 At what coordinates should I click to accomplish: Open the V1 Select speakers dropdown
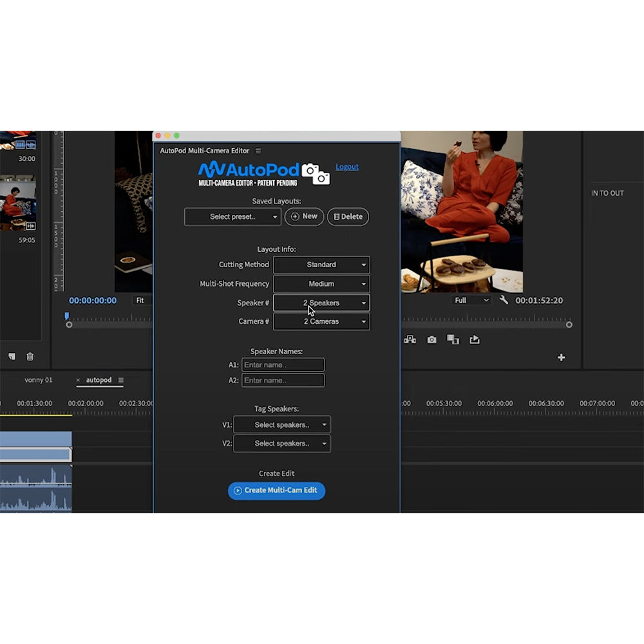281,424
